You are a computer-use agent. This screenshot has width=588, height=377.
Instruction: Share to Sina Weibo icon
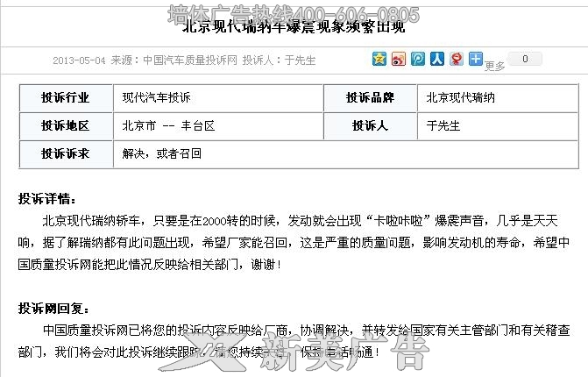coord(398,59)
